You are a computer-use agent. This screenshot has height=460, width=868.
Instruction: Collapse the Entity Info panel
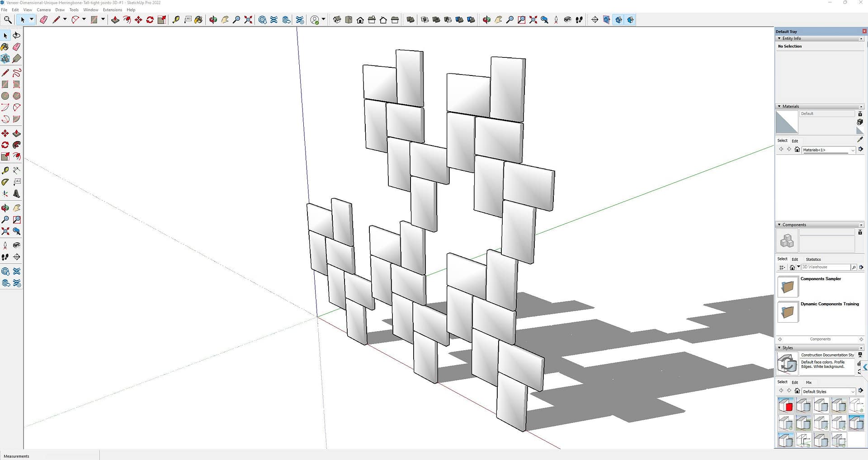779,38
